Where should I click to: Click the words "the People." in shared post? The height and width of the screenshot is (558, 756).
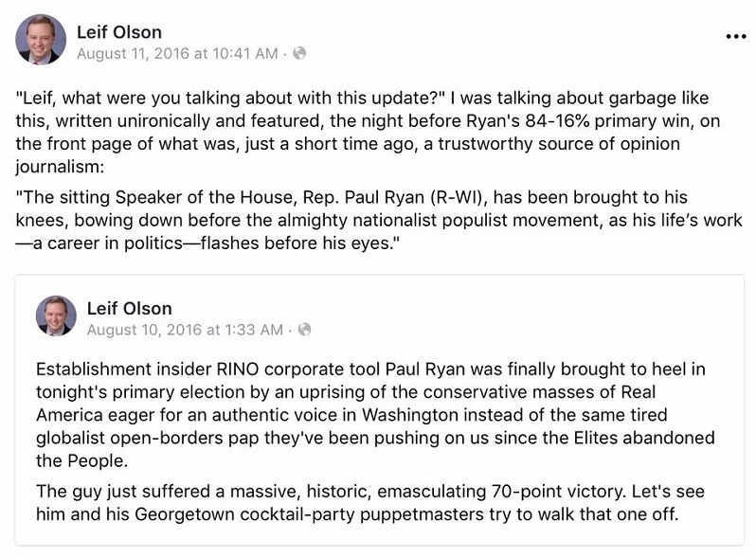(x=82, y=461)
